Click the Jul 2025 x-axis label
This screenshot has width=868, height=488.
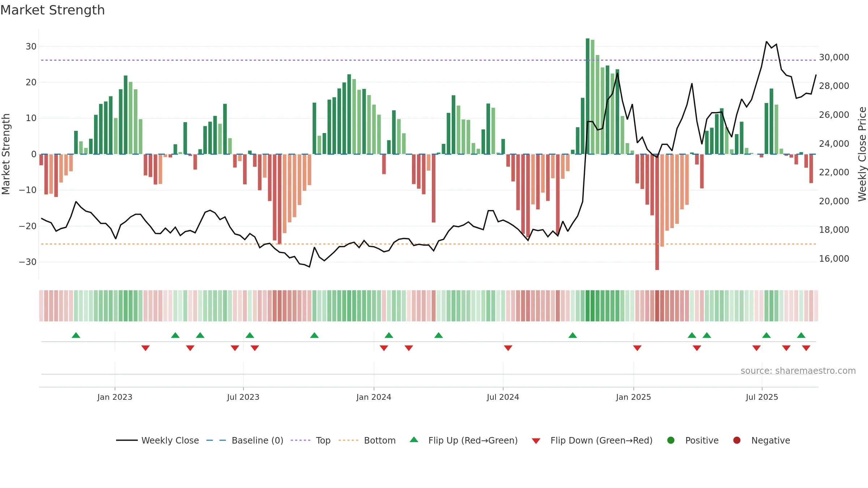click(762, 397)
